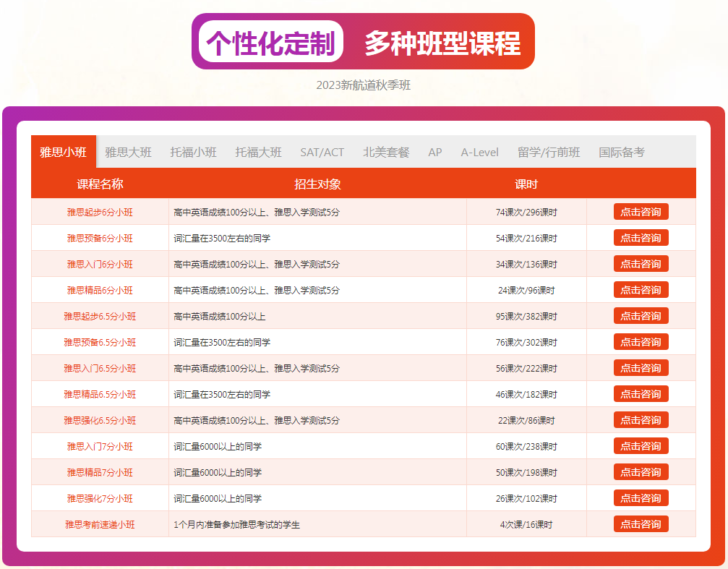
Task: Open course link 雅思考前速递小班
Action: click(x=100, y=524)
